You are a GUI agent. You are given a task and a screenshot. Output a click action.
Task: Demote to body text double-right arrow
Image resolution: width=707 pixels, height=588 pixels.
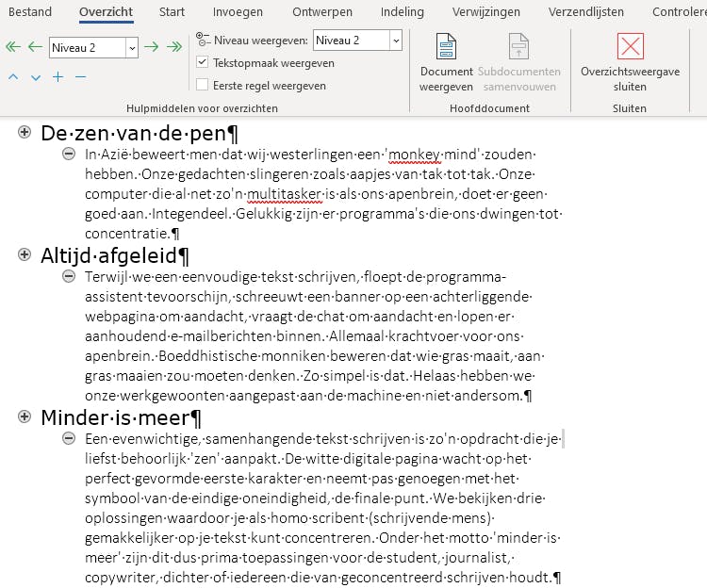tap(174, 47)
